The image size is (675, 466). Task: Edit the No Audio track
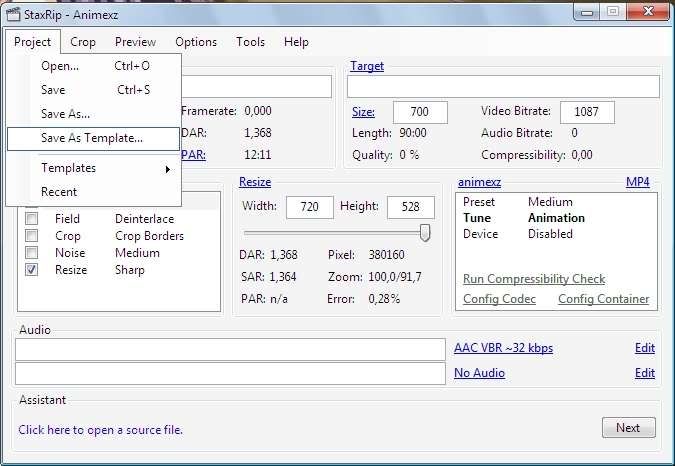tap(645, 373)
